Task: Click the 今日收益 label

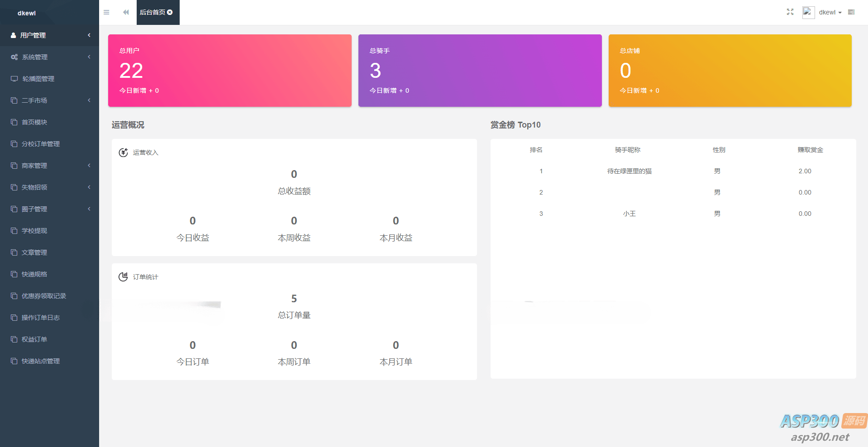Action: 193,238
